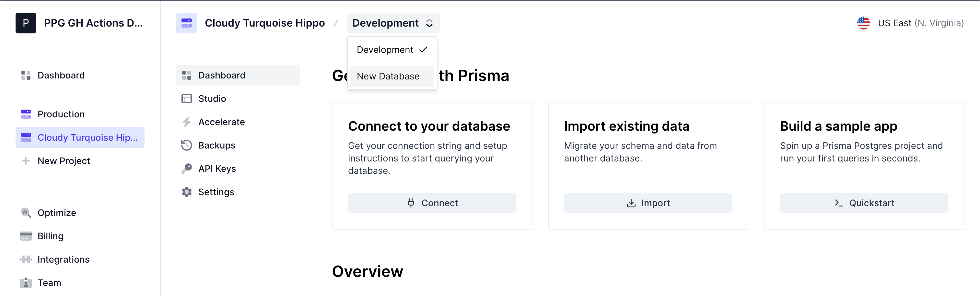This screenshot has height=297, width=980.
Task: Click the Cloudy Turquoise Hippo project icon in header
Action: point(186,23)
